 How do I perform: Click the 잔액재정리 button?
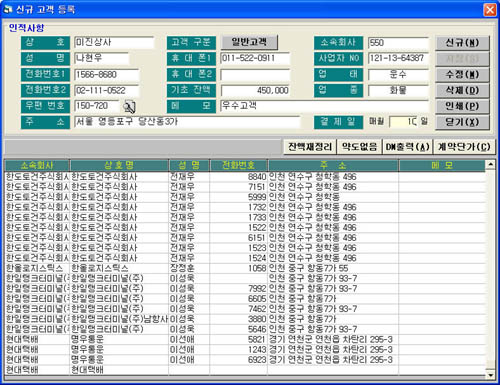click(x=310, y=147)
